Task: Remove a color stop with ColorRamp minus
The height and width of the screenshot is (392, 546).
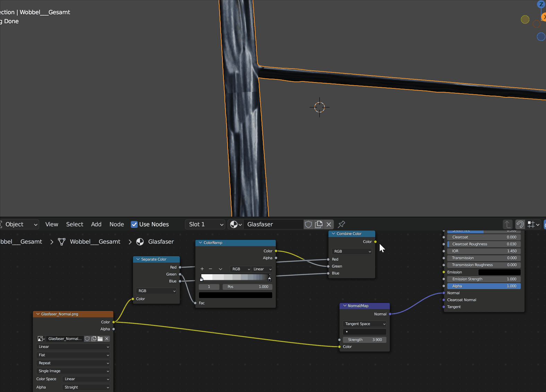Action: [210, 269]
